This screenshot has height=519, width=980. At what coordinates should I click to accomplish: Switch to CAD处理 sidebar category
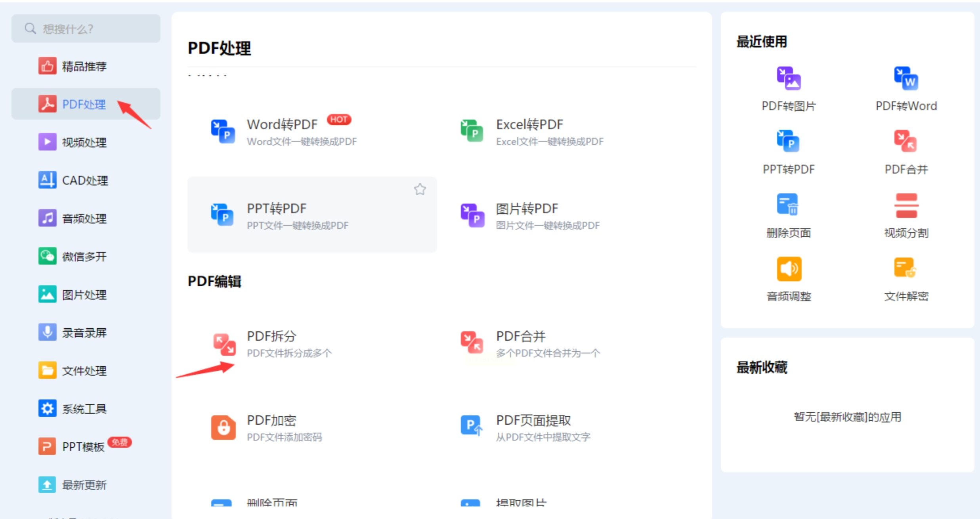point(85,180)
